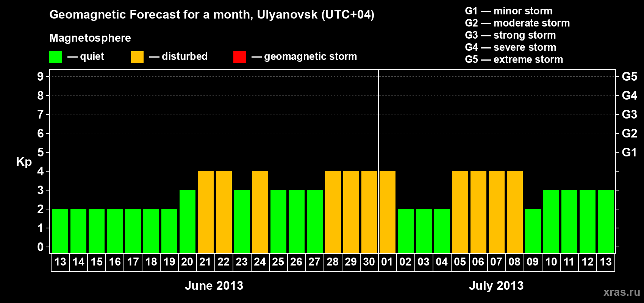Select the green bar for June 20
The image size is (644, 303).
[x=188, y=221]
